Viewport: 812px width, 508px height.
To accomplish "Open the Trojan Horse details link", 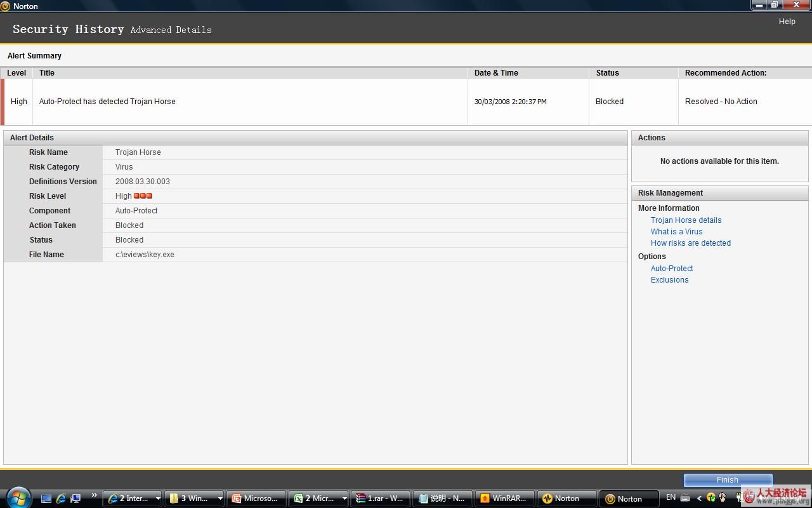I will coord(686,220).
